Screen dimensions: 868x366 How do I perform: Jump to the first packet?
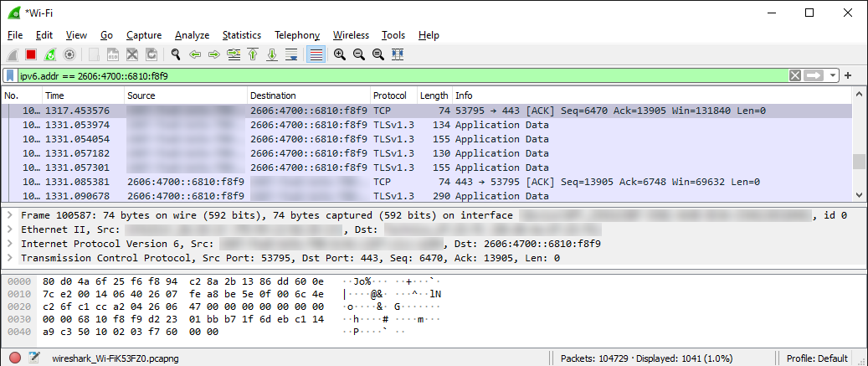(x=253, y=54)
